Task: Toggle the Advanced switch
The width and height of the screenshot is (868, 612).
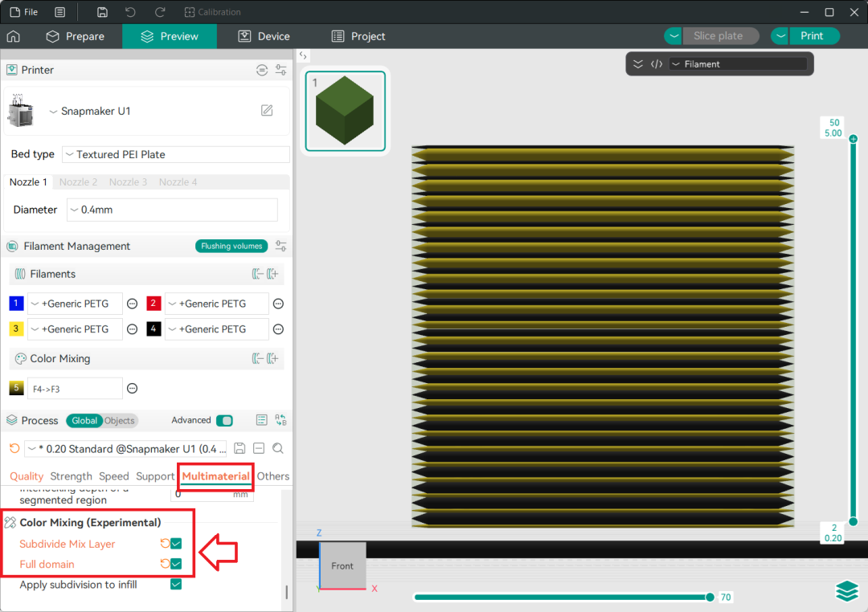Action: pos(225,421)
